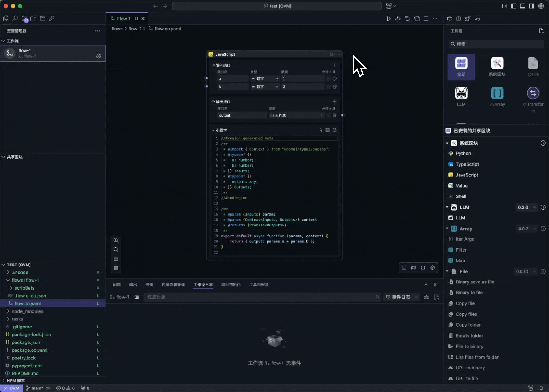Expand the node_modules folder

(27, 311)
